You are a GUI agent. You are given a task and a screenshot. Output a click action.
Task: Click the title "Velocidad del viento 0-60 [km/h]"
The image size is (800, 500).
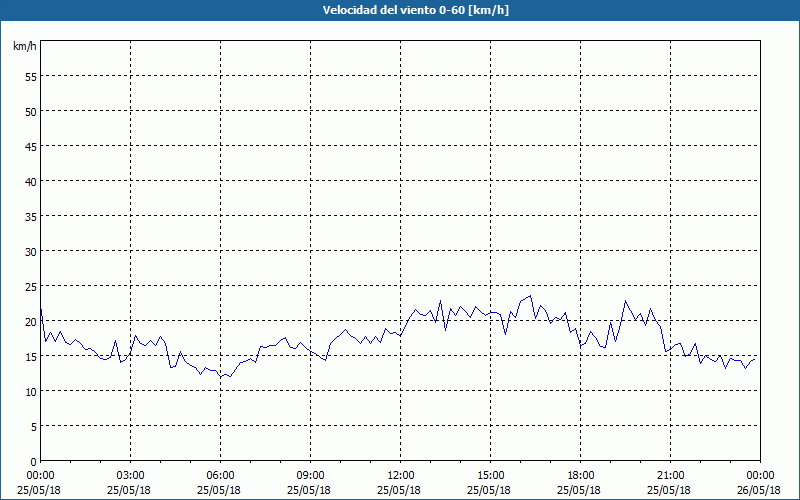coord(415,10)
